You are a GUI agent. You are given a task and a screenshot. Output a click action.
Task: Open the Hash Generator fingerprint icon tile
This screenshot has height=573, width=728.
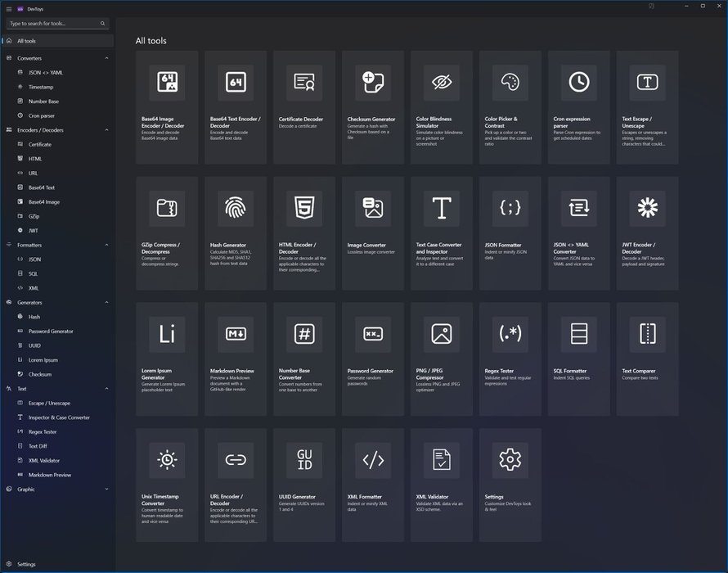click(x=236, y=208)
